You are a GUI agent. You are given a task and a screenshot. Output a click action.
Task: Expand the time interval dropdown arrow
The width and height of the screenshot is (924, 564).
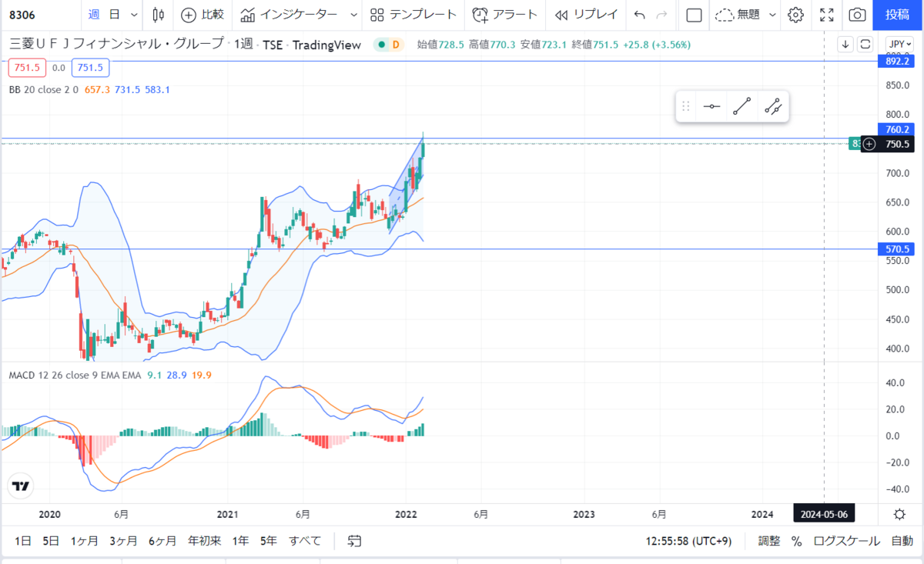(x=135, y=15)
